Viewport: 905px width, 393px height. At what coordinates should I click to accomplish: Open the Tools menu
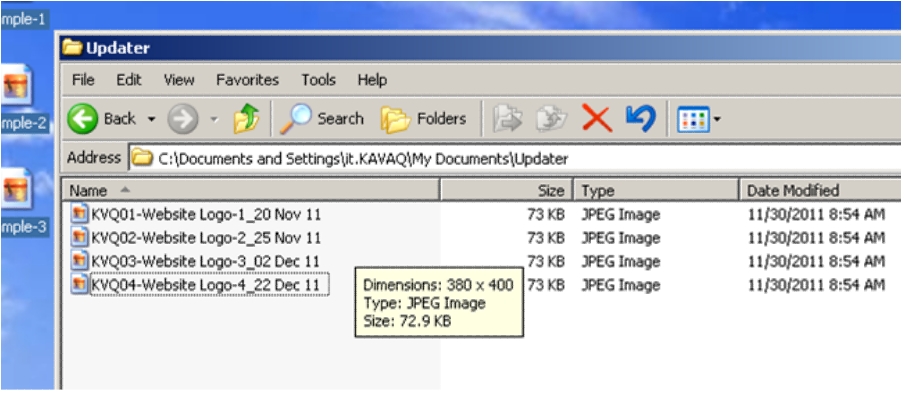[x=319, y=80]
